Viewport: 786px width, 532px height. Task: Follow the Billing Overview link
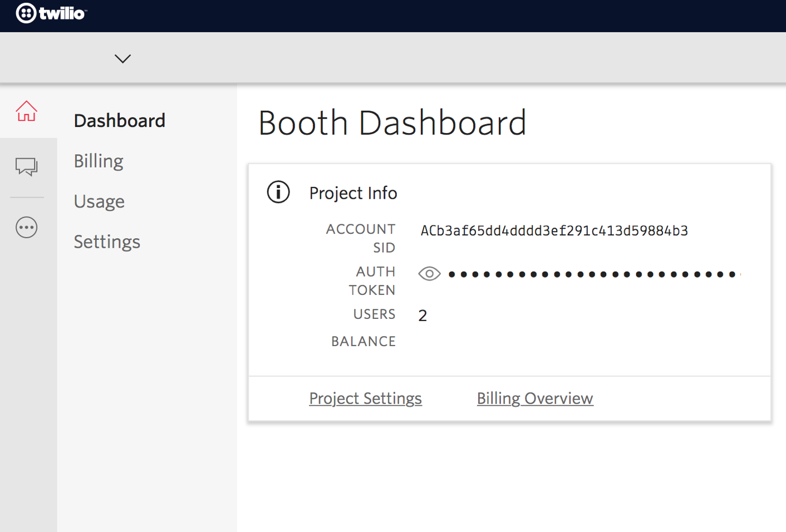535,398
